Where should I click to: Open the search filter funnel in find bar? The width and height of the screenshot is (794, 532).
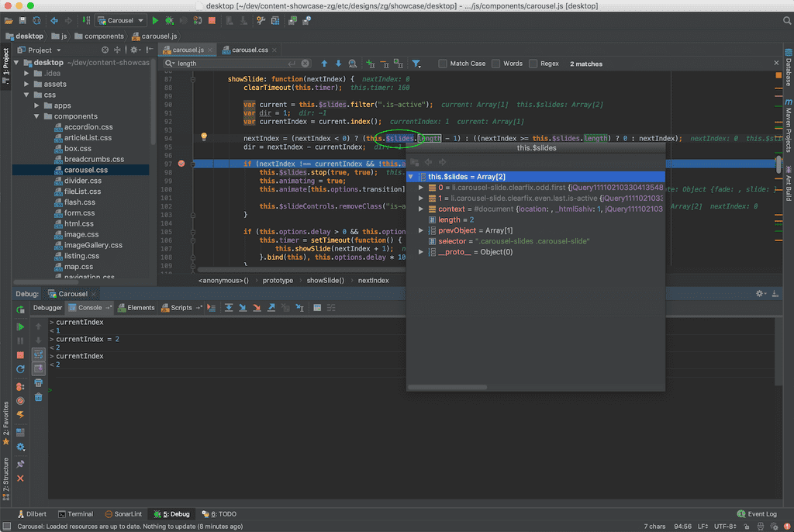click(416, 64)
